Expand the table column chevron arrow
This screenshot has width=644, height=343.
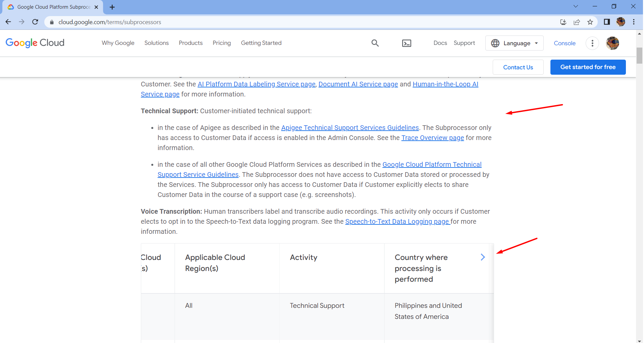pyautogui.click(x=483, y=257)
